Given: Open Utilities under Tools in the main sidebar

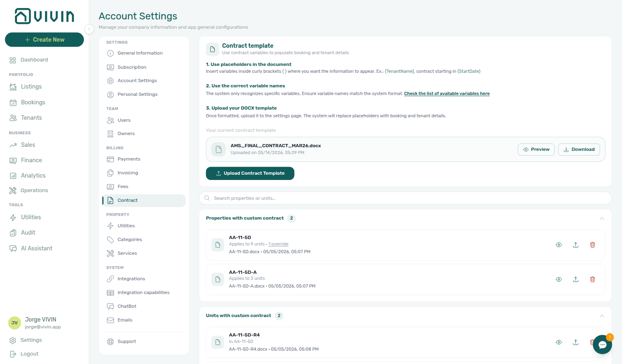Looking at the screenshot, I should (x=25, y=217).
